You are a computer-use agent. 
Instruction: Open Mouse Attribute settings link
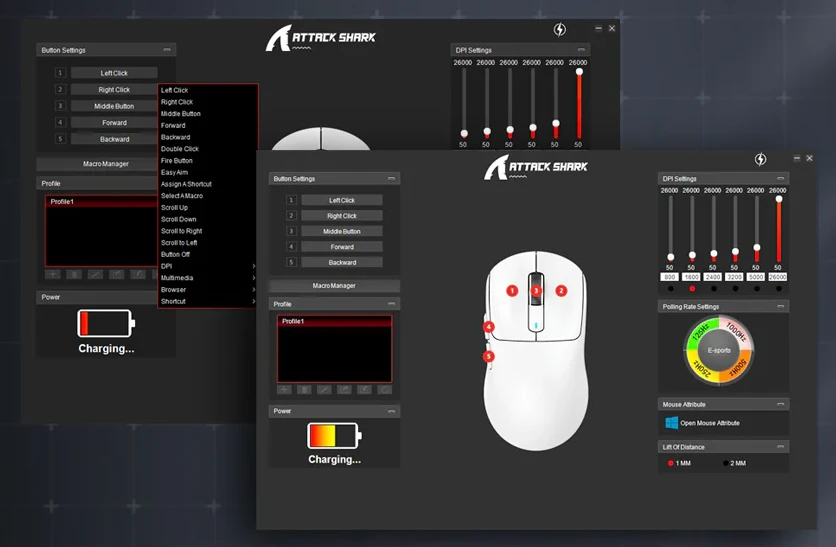[709, 423]
